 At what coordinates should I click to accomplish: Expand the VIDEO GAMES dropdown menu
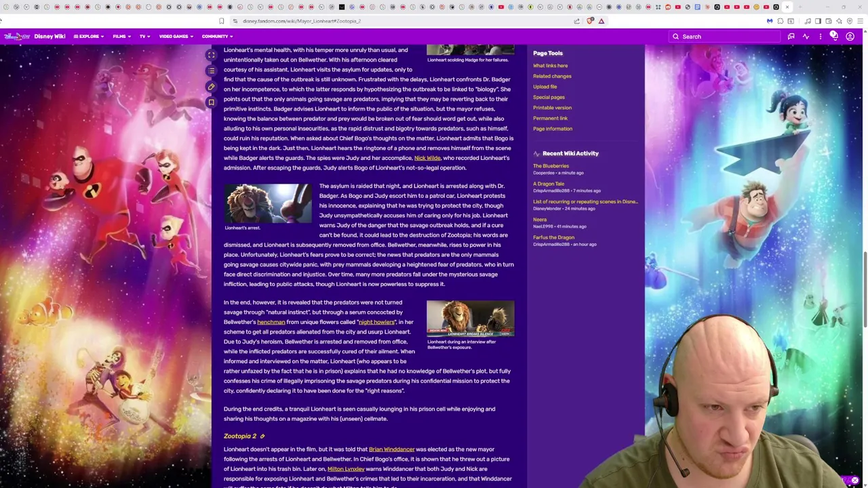(176, 37)
